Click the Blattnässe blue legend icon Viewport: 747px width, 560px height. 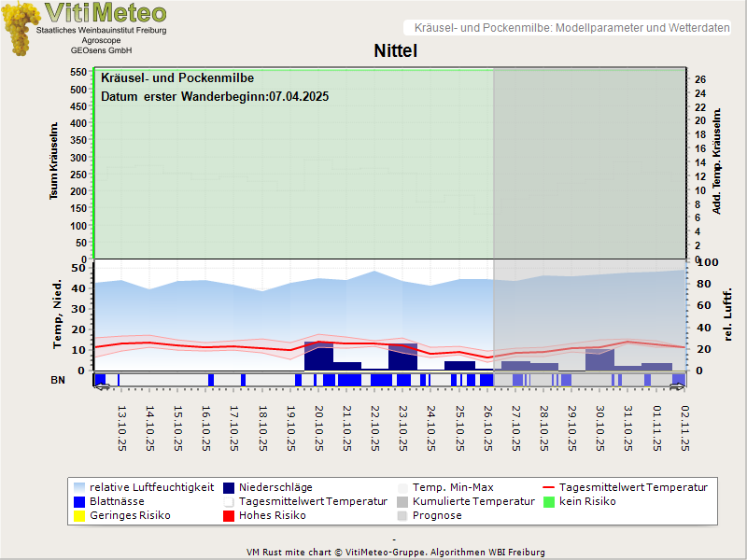79,501
